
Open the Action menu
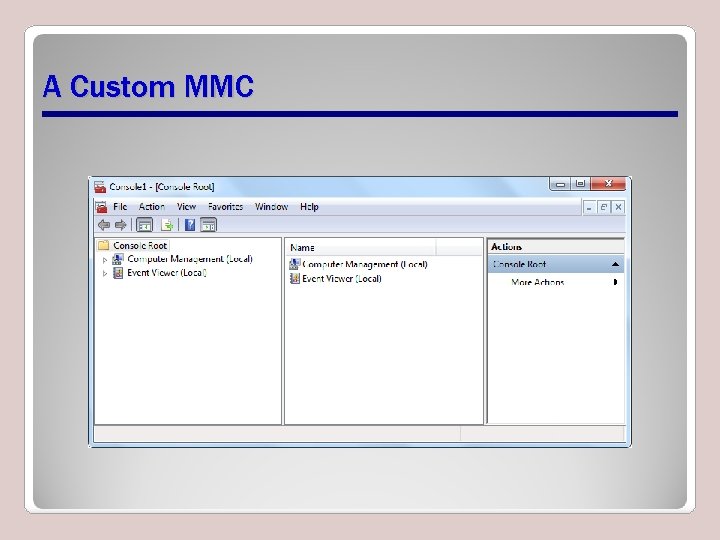click(x=152, y=207)
